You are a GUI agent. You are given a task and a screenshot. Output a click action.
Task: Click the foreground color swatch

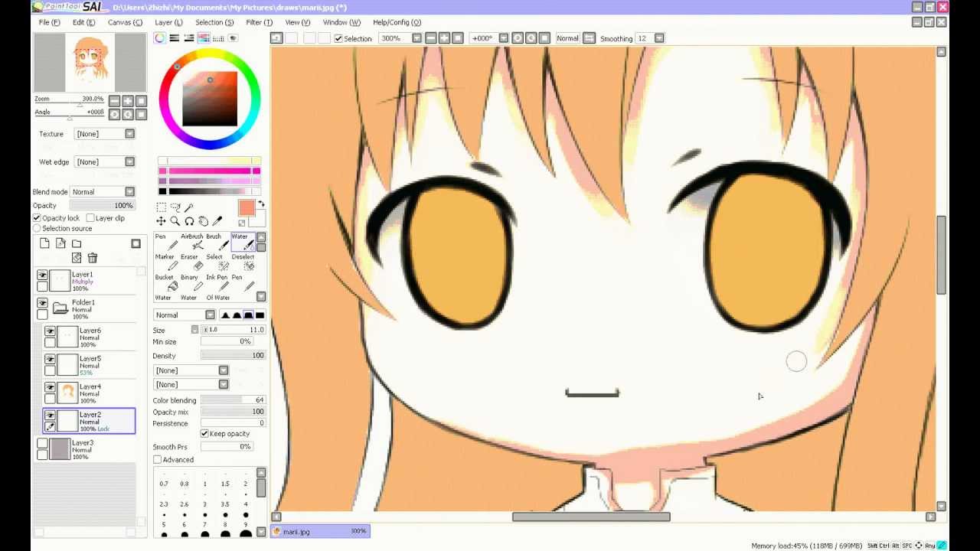[x=246, y=209]
